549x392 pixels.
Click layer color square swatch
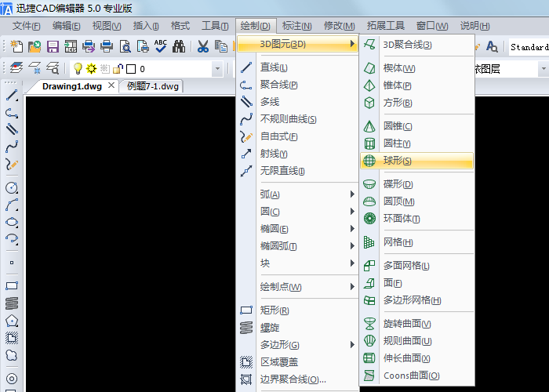[x=131, y=69]
